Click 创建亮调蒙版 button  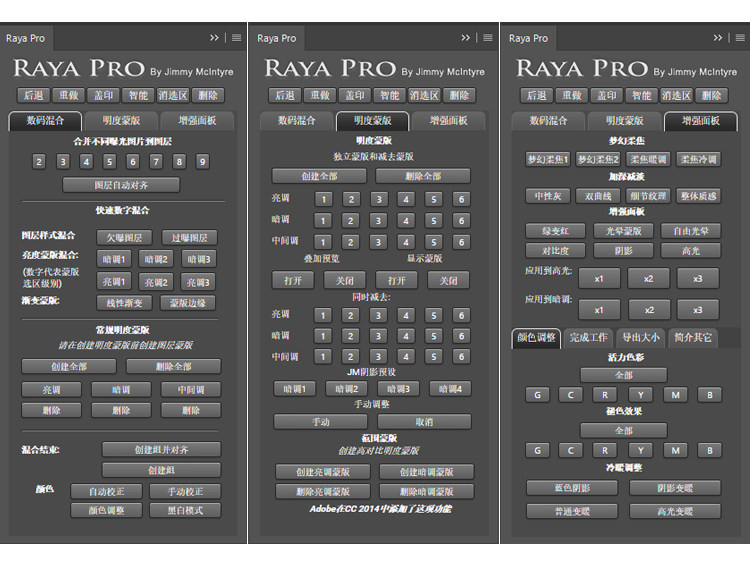coord(323,472)
